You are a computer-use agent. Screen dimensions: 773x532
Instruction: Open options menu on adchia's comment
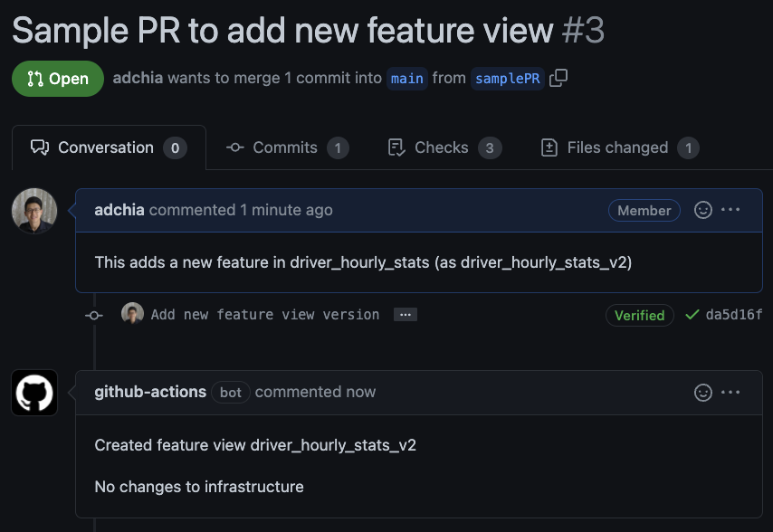731,210
